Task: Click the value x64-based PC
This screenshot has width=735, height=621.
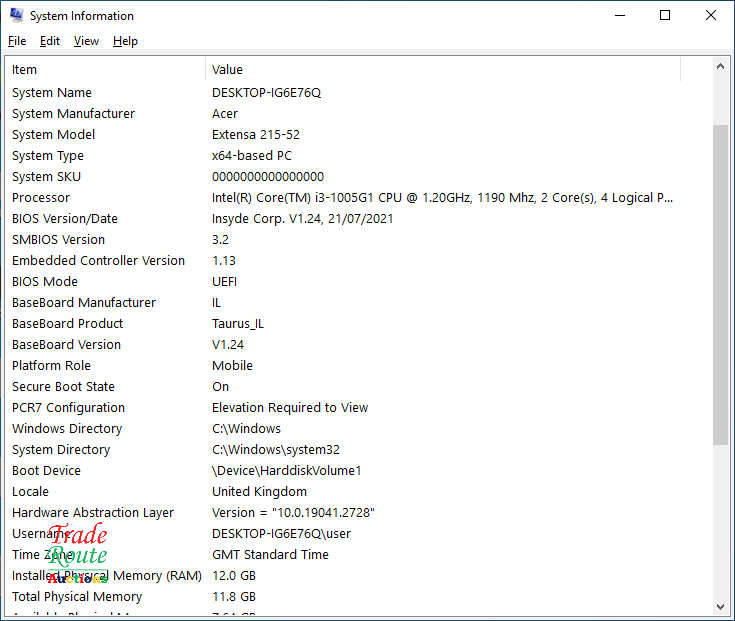Action: coord(252,156)
